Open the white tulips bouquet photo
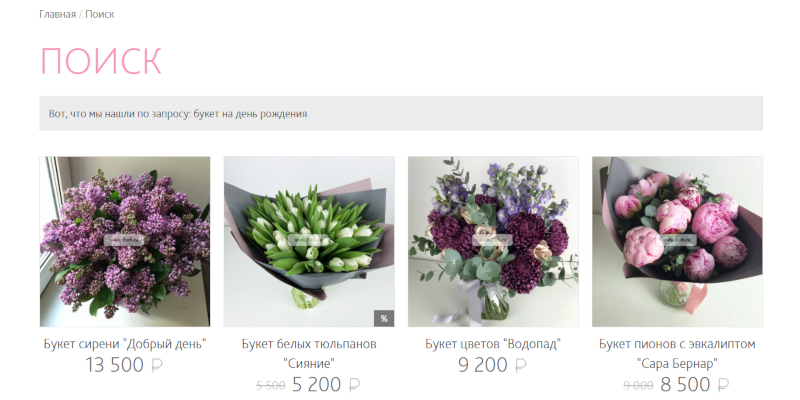The width and height of the screenshot is (800, 400). [x=309, y=241]
